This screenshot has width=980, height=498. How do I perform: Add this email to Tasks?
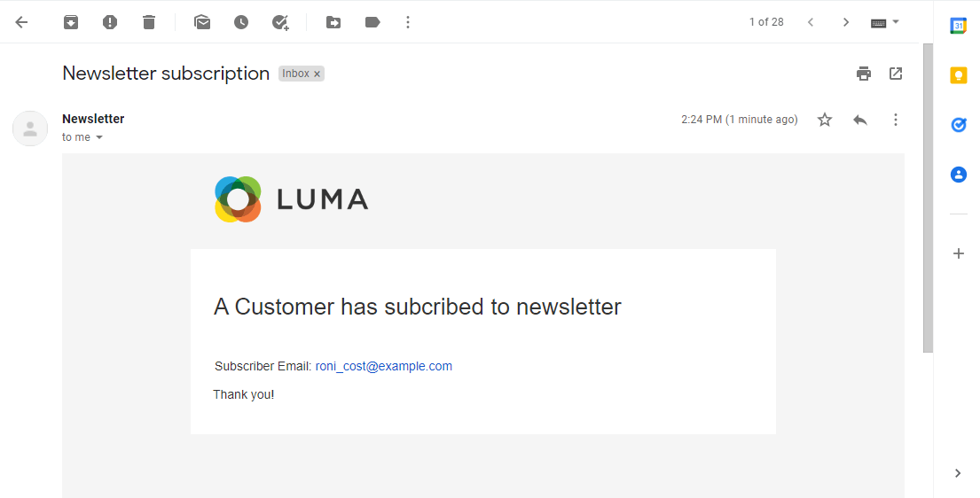point(280,22)
